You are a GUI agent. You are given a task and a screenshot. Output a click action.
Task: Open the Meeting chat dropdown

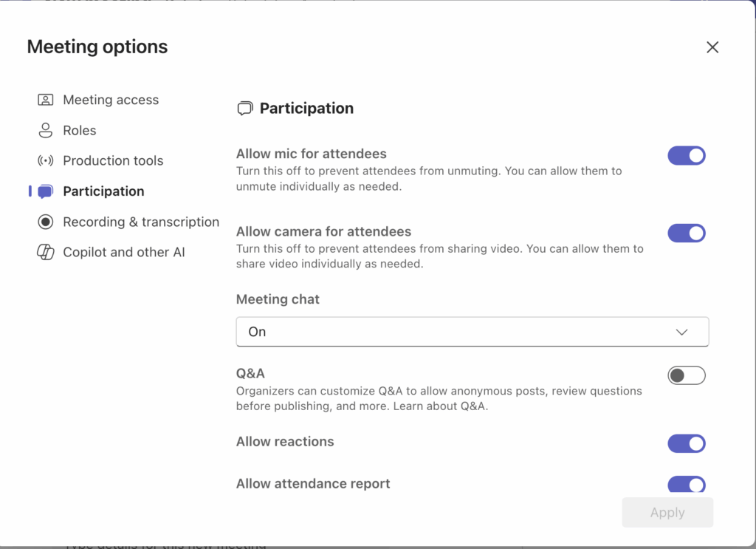pyautogui.click(x=472, y=332)
